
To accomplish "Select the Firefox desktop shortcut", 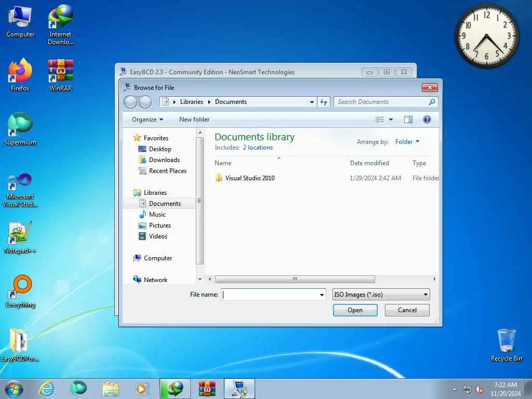I will coord(20,75).
